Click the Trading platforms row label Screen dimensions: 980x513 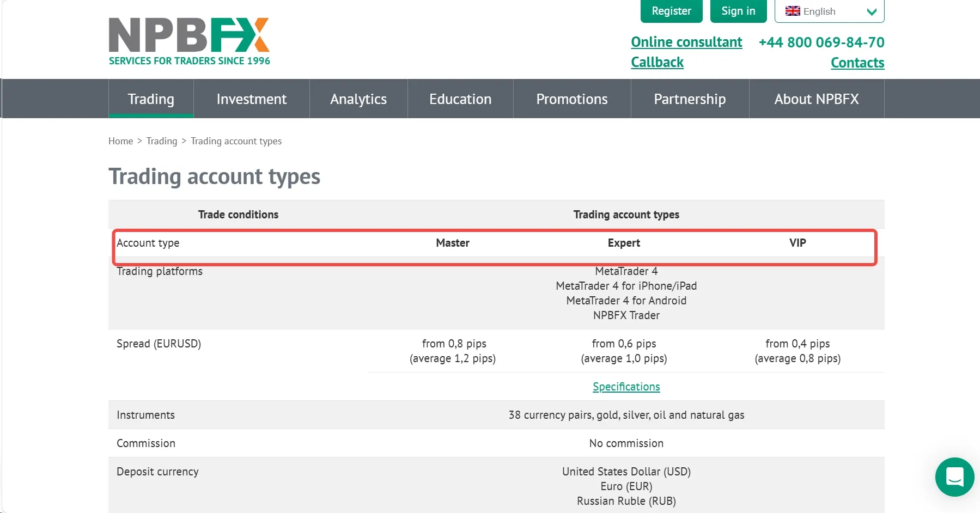[160, 271]
